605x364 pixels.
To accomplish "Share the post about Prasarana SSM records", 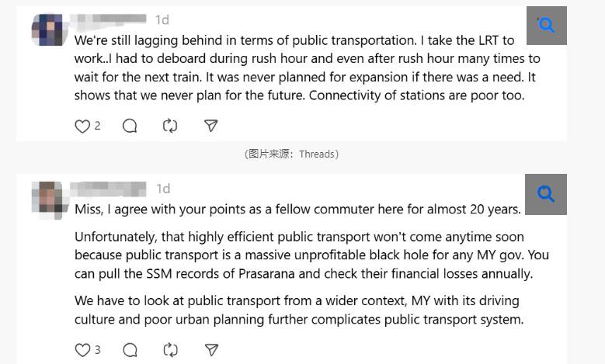I will [210, 350].
